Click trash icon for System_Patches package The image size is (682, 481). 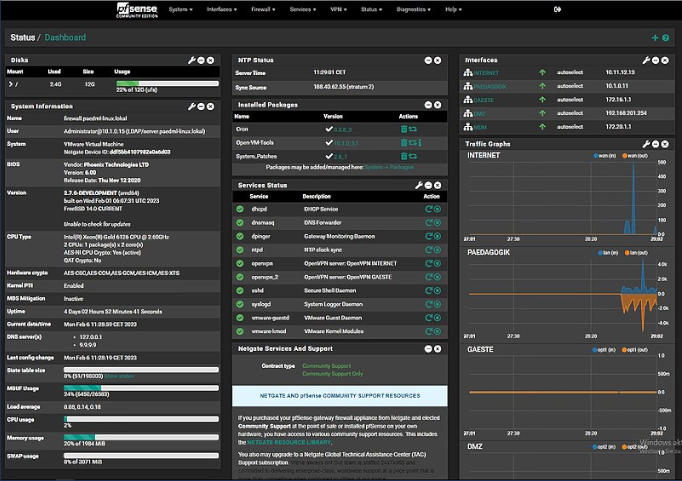pos(404,156)
